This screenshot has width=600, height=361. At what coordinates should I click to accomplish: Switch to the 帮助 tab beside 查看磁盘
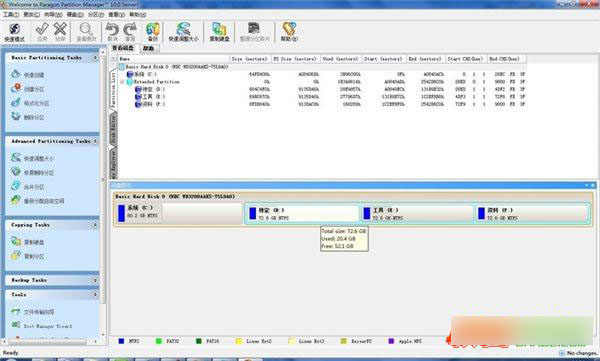(x=148, y=49)
